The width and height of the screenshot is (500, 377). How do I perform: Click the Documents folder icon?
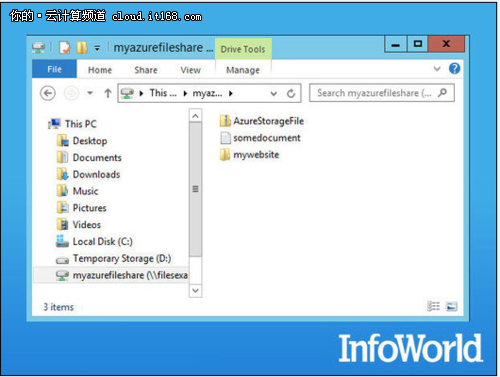[x=63, y=157]
